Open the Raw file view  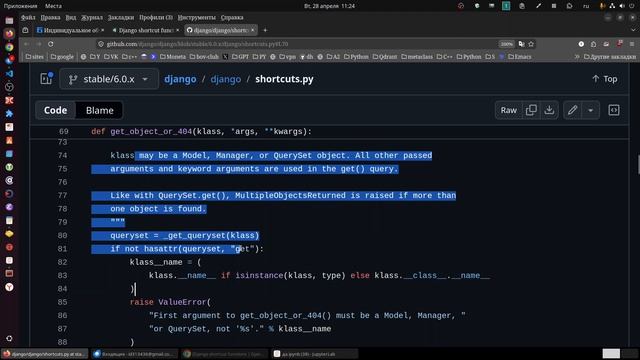[509, 110]
